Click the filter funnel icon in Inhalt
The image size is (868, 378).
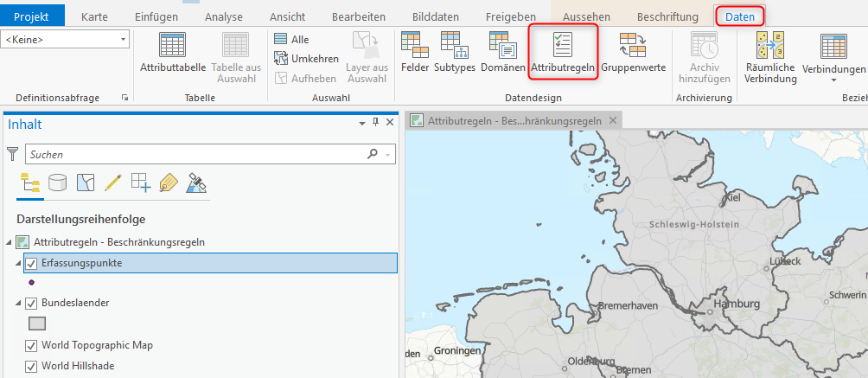[x=13, y=154]
